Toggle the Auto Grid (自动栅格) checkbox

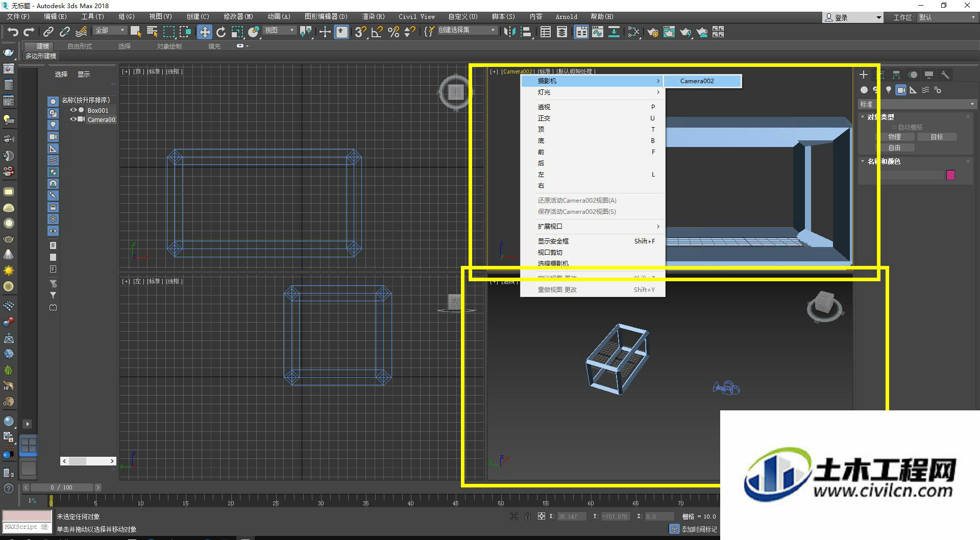pyautogui.click(x=894, y=127)
